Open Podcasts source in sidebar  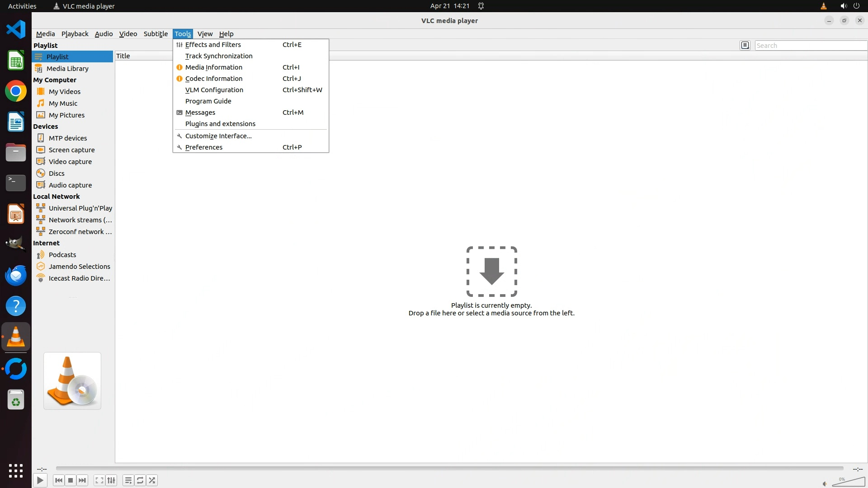(x=62, y=255)
